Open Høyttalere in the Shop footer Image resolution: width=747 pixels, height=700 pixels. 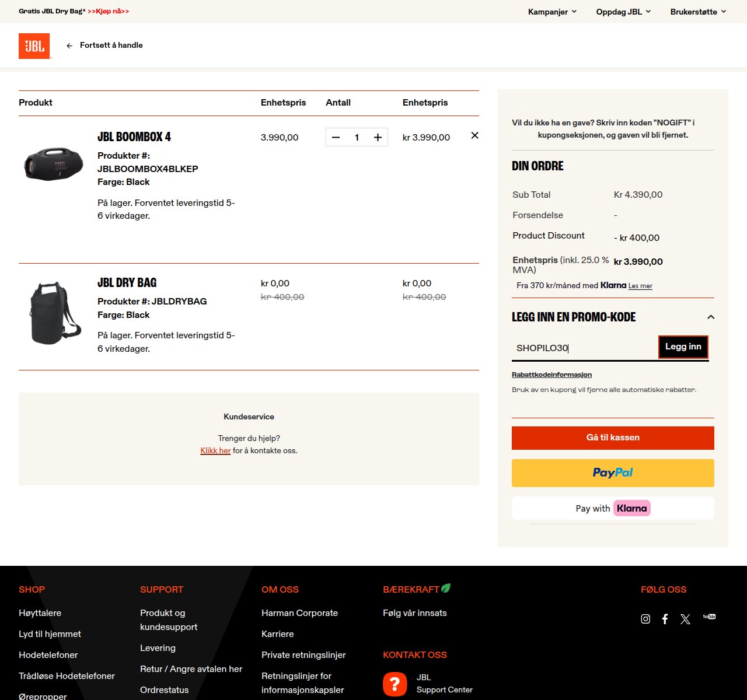[x=40, y=612]
